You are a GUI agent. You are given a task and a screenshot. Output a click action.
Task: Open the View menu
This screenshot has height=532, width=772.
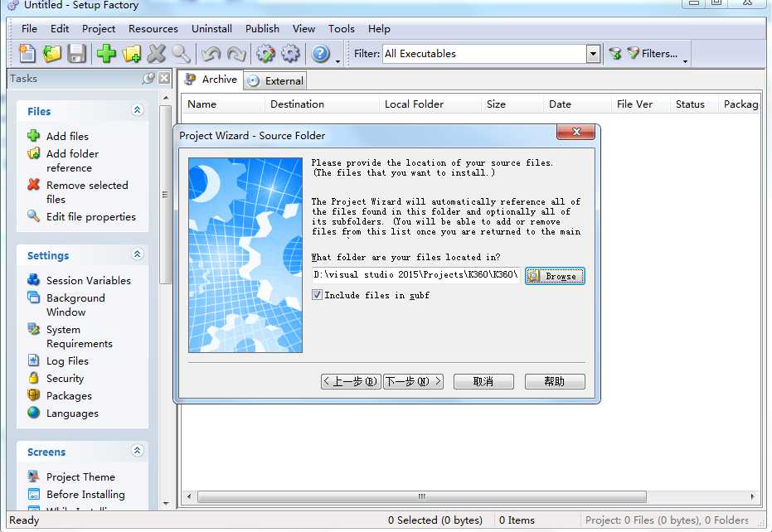[x=303, y=28]
